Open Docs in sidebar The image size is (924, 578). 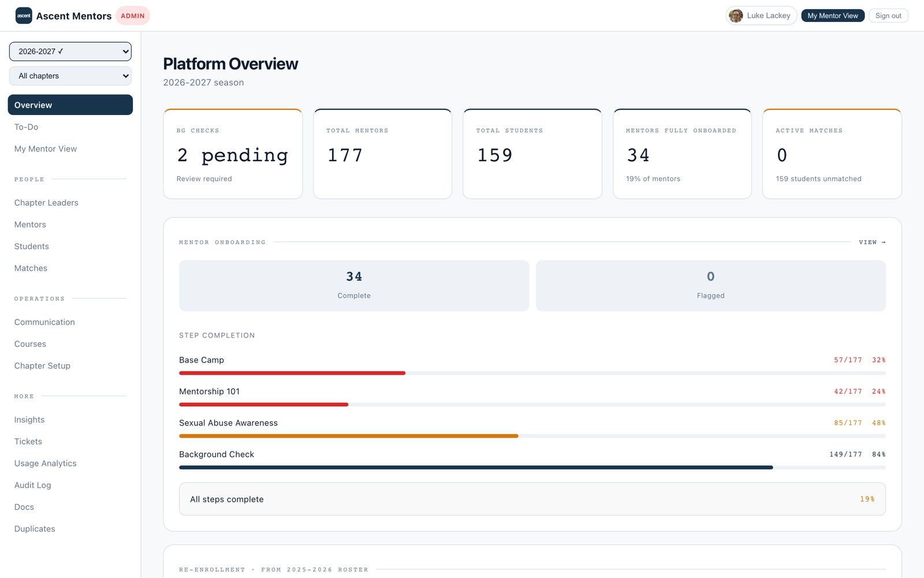point(24,507)
